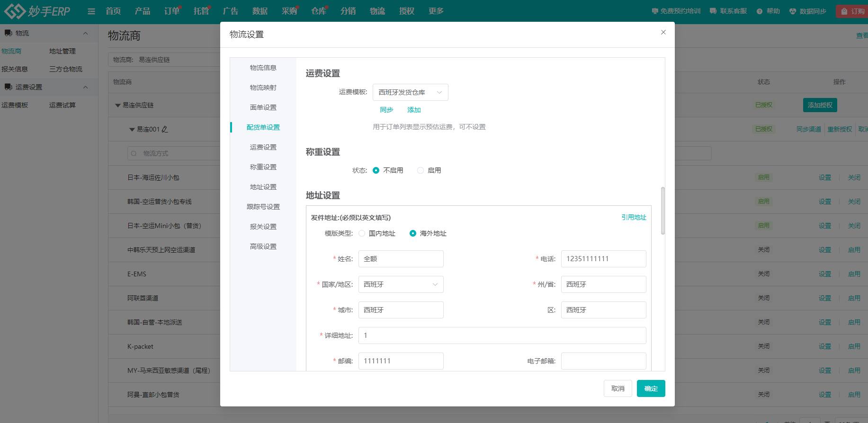The image size is (868, 423).
Task: Click 启用 for E-EMS row
Action: [854, 274]
